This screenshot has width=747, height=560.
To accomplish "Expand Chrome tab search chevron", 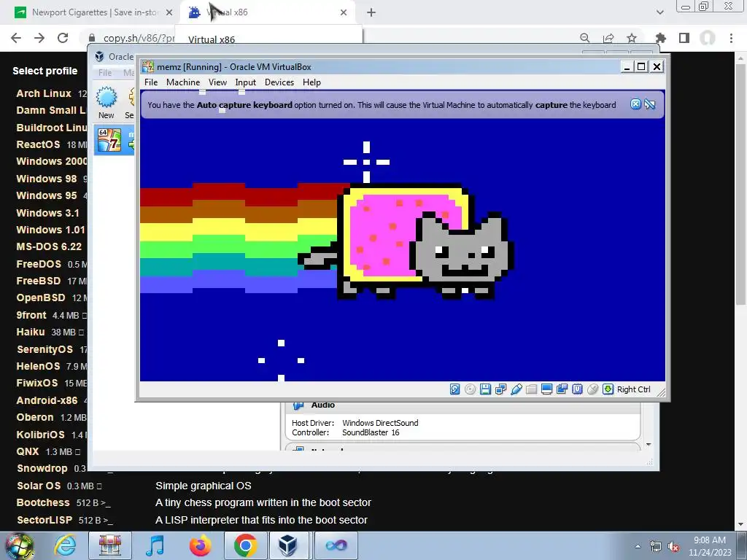I will click(659, 12).
